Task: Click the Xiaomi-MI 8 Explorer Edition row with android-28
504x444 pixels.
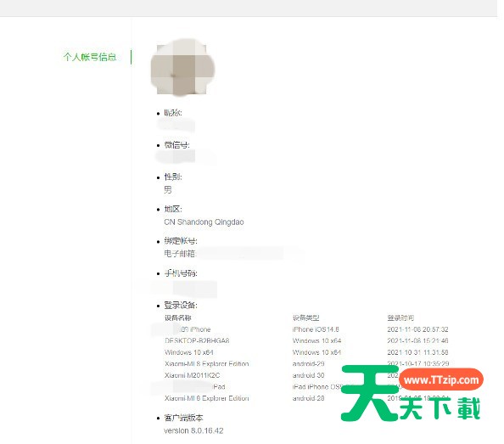Action: coord(207,398)
